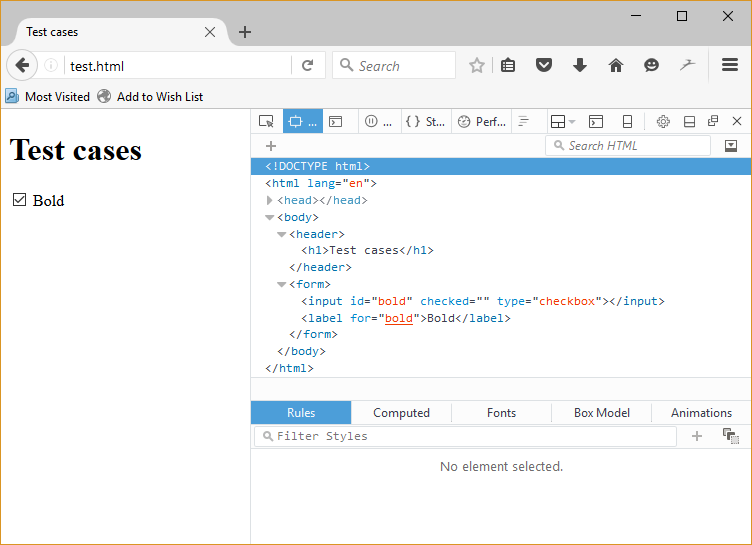Uncheck the Bold checkbox
Image resolution: width=752 pixels, height=545 pixels.
click(x=19, y=200)
